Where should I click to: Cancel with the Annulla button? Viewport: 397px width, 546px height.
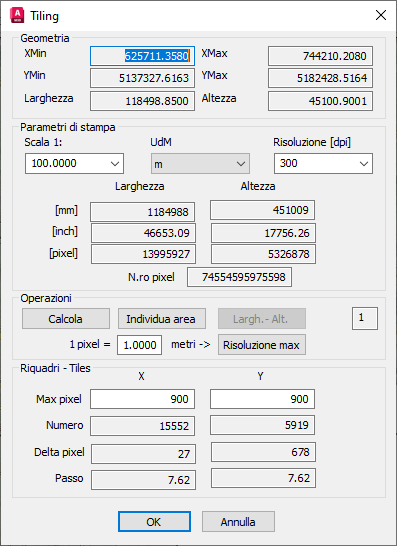pyautogui.click(x=238, y=522)
